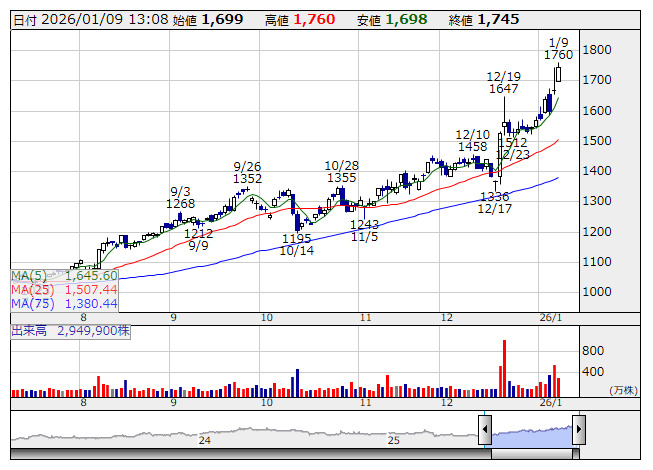Click the tallest red volume bar in December
The height and width of the screenshot is (470, 653).
(504, 368)
